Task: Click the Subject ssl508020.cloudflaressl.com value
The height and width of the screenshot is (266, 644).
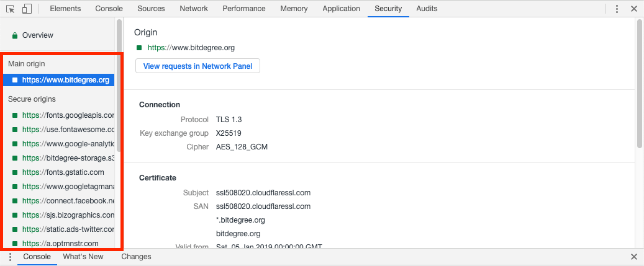Action: click(x=263, y=193)
